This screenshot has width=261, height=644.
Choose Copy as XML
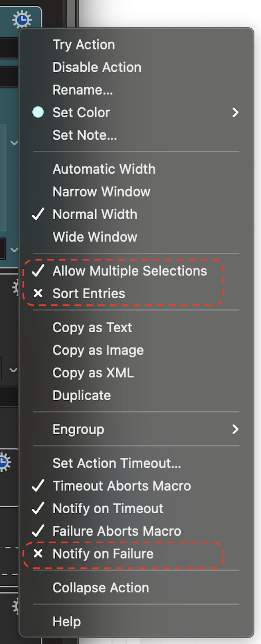tap(93, 372)
